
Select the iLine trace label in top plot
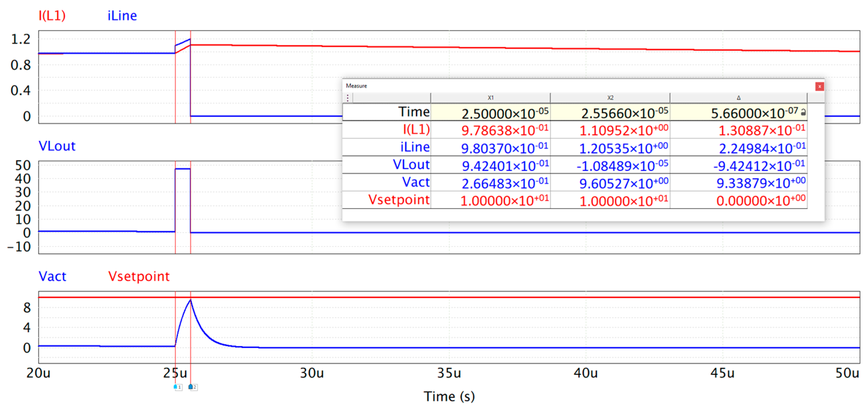coord(122,16)
